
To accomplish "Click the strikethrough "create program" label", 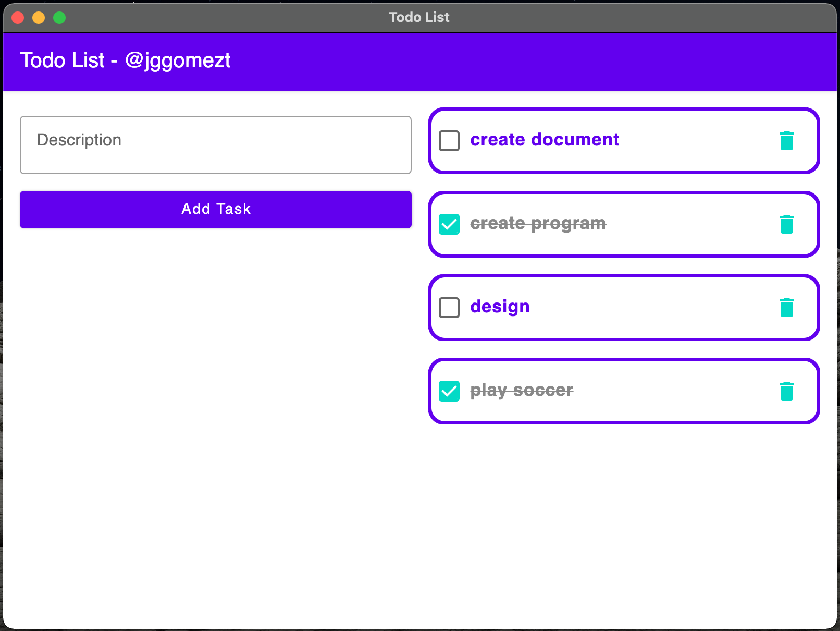I will tap(538, 223).
